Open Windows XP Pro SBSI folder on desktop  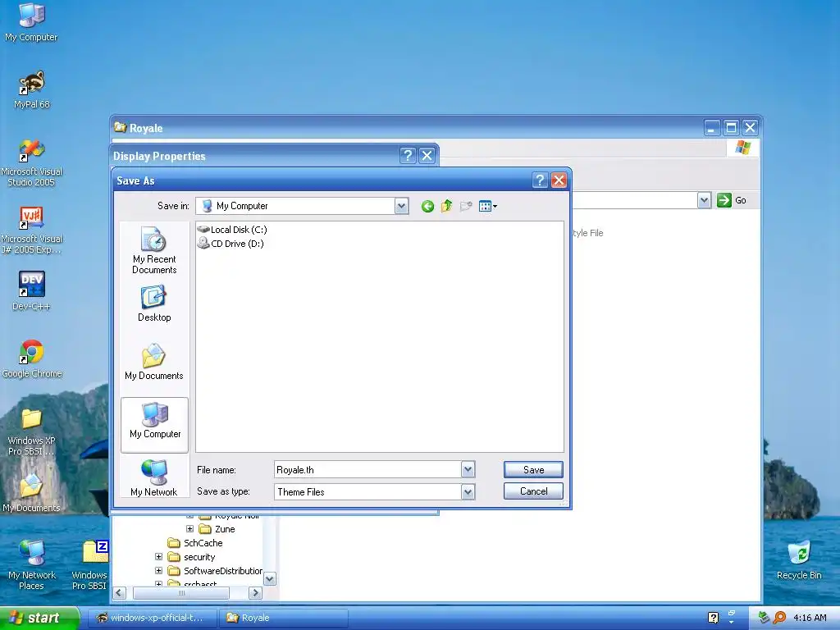[x=32, y=431]
